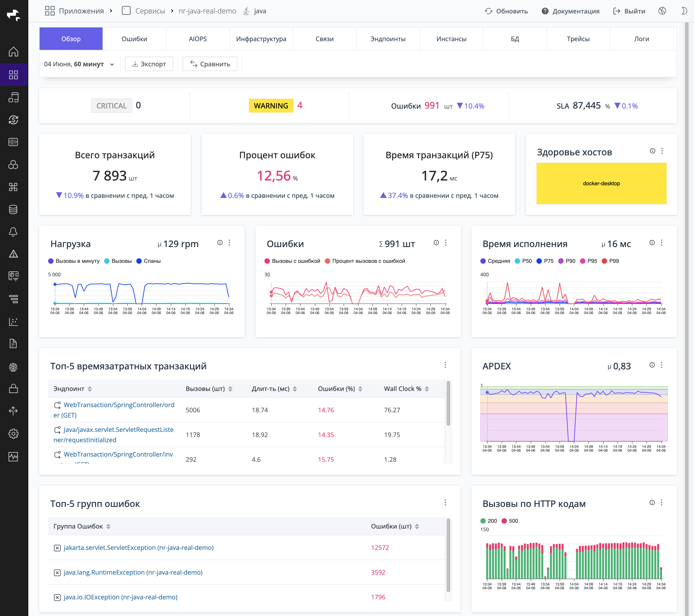
Task: Open info icon on Нагрузка panel
Action: pyautogui.click(x=220, y=243)
